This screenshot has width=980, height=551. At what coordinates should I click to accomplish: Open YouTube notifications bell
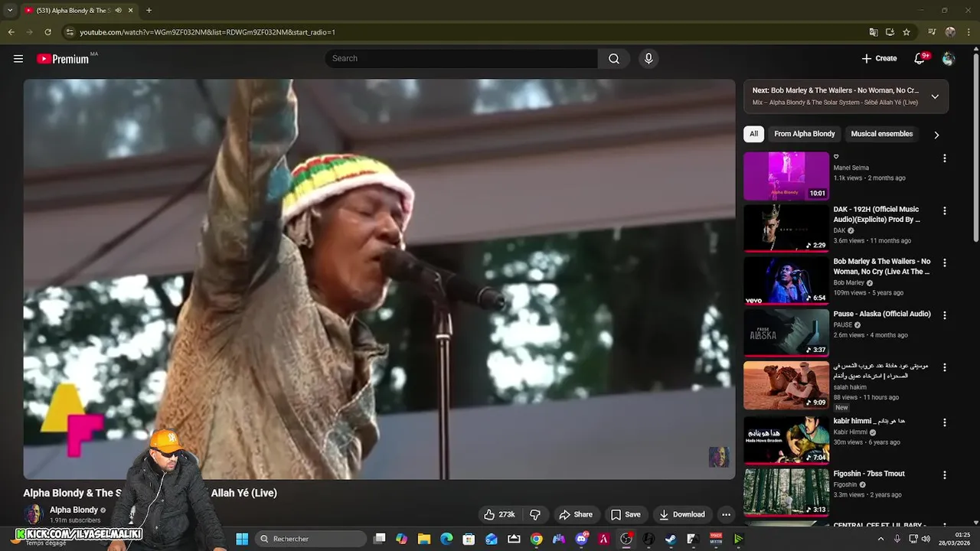click(x=920, y=58)
